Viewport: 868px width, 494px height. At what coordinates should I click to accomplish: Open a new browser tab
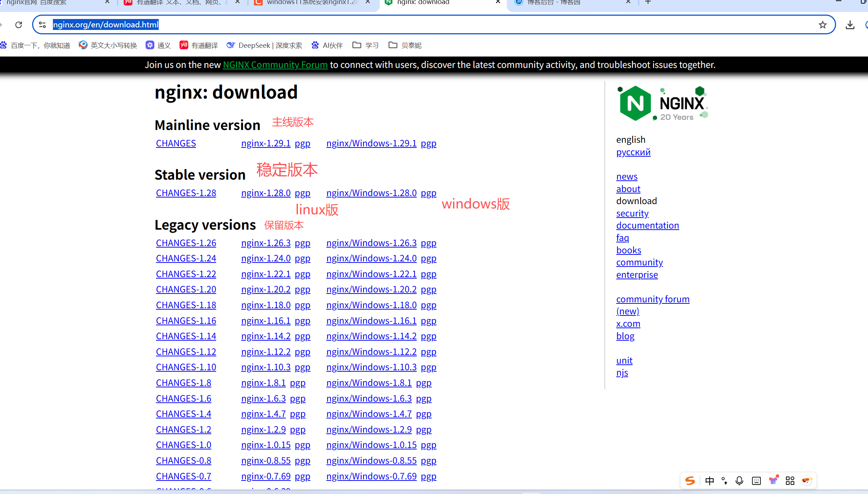(x=648, y=2)
